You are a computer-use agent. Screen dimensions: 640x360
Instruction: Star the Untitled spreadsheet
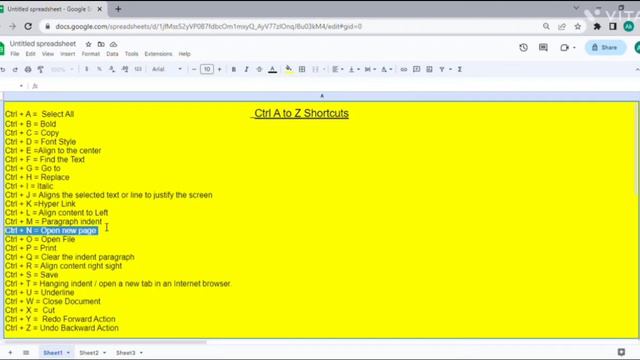pos(88,44)
